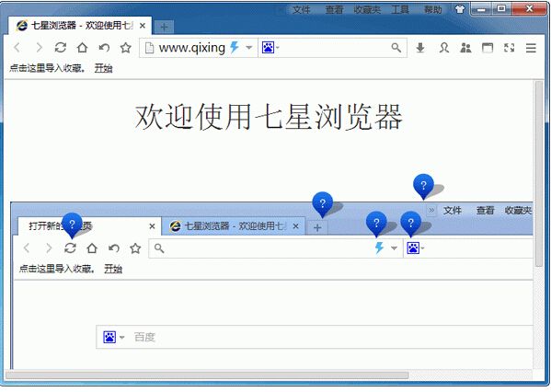Click the refresh icon in the embedded browser preview
The height and width of the screenshot is (392, 551).
point(70,248)
